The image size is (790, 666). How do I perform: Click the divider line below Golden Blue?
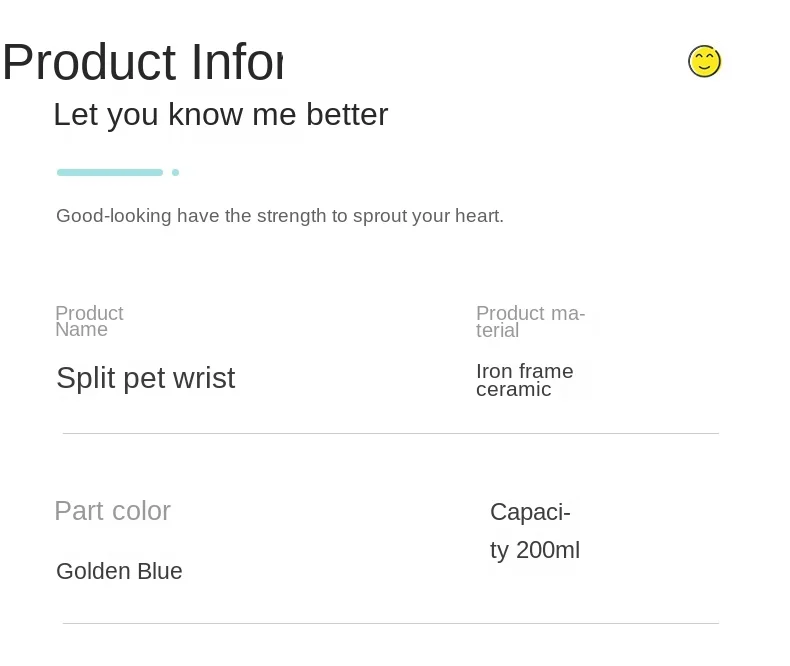390,623
